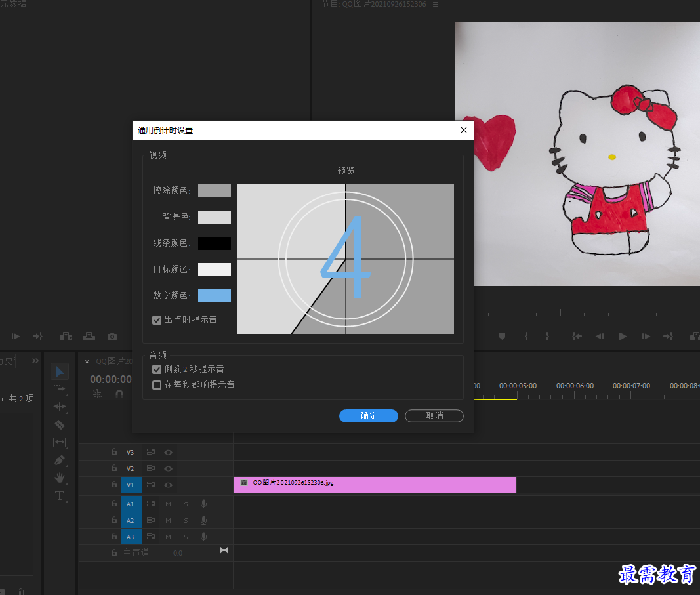Select the Pen tool
Viewport: 700px width, 595px height.
coord(60,460)
